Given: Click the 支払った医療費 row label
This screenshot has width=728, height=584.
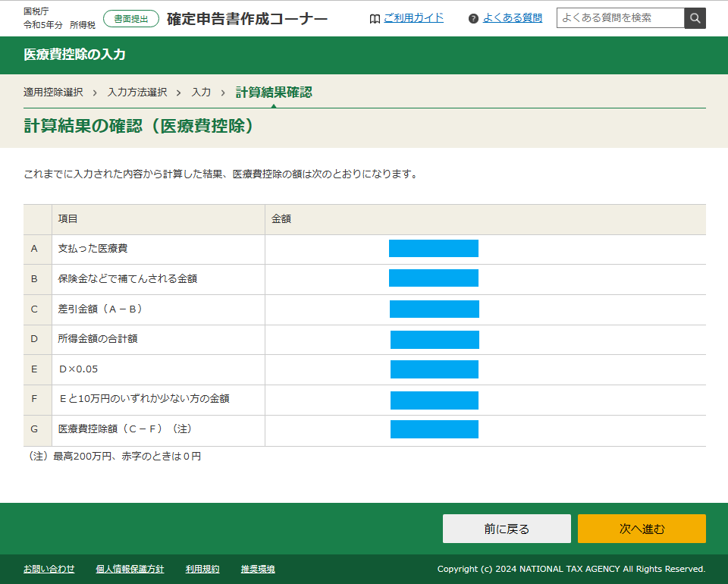Looking at the screenshot, I should click(x=93, y=248).
